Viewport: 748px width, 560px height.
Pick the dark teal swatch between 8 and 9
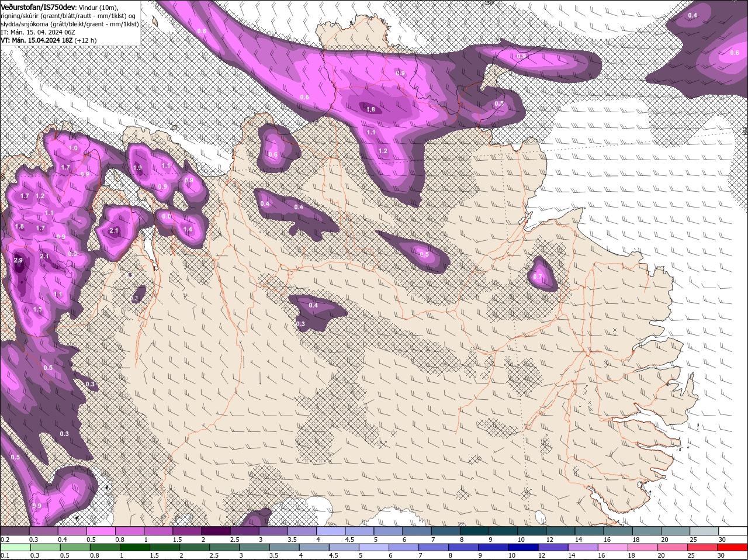[x=475, y=531]
